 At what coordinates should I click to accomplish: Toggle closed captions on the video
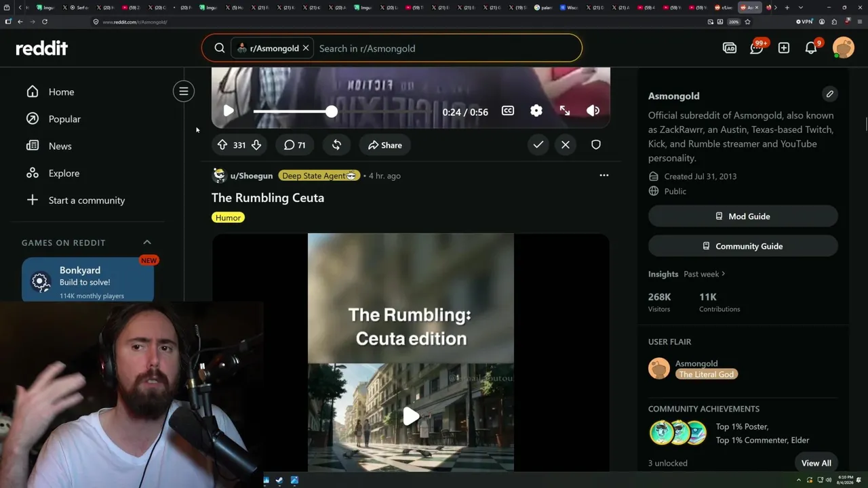click(508, 110)
